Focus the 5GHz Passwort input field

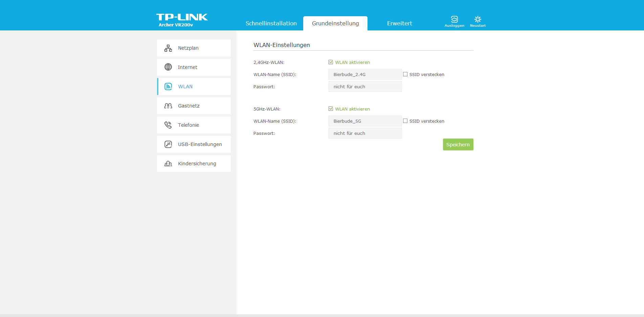pyautogui.click(x=365, y=133)
